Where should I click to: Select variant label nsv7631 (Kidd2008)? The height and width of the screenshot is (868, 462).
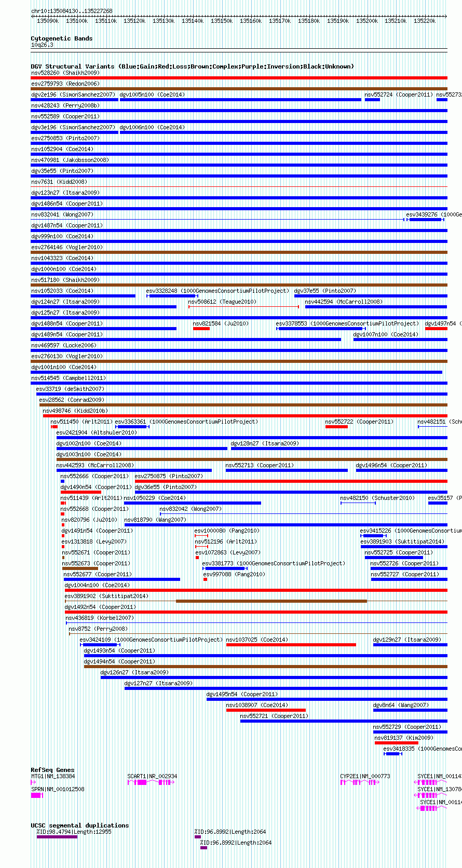tap(59, 182)
